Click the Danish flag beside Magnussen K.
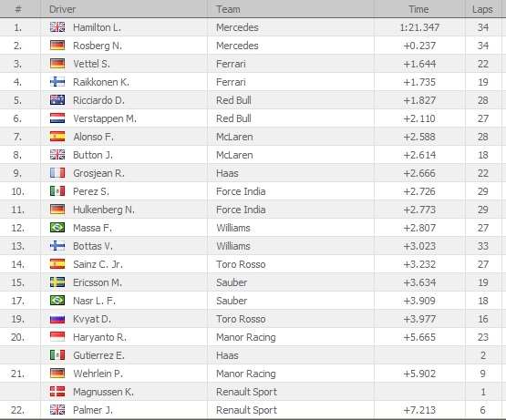This screenshot has height=420, width=506. [x=57, y=392]
